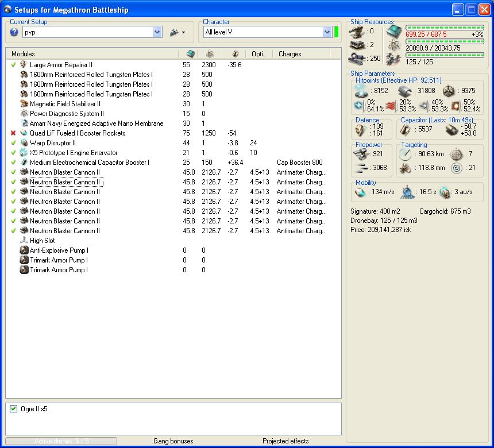Click the green character status indicator
Screen dimensions: 494x448
(x=336, y=32)
